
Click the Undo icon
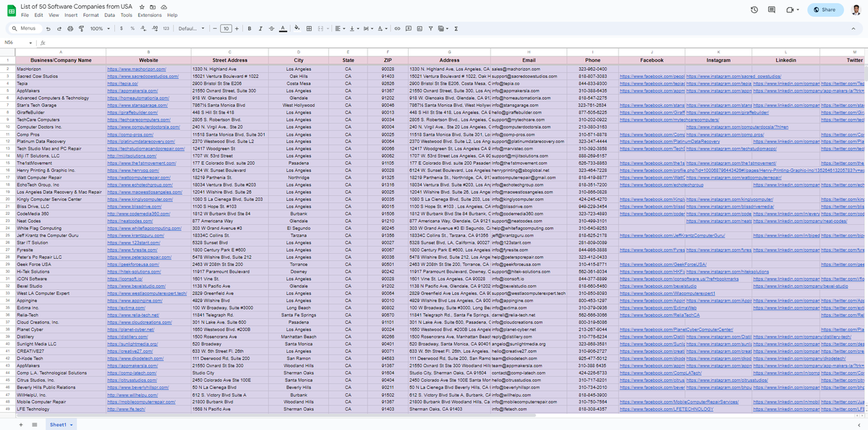[x=48, y=28]
